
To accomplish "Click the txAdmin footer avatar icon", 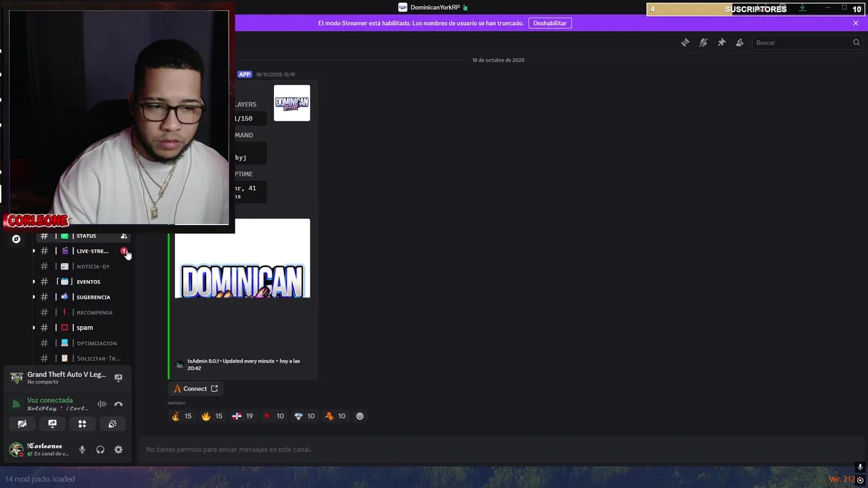I will (x=179, y=365).
